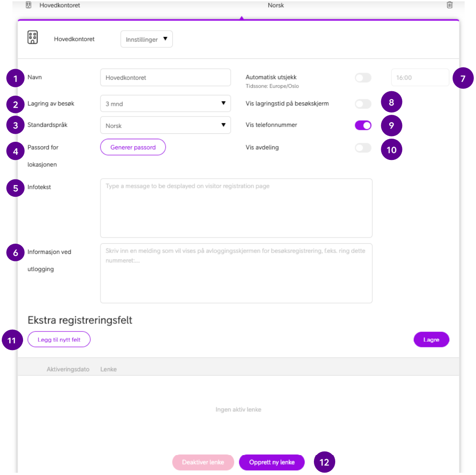The width and height of the screenshot is (476, 475).
Task: Click the numbered marker 11 circle
Action: click(12, 339)
